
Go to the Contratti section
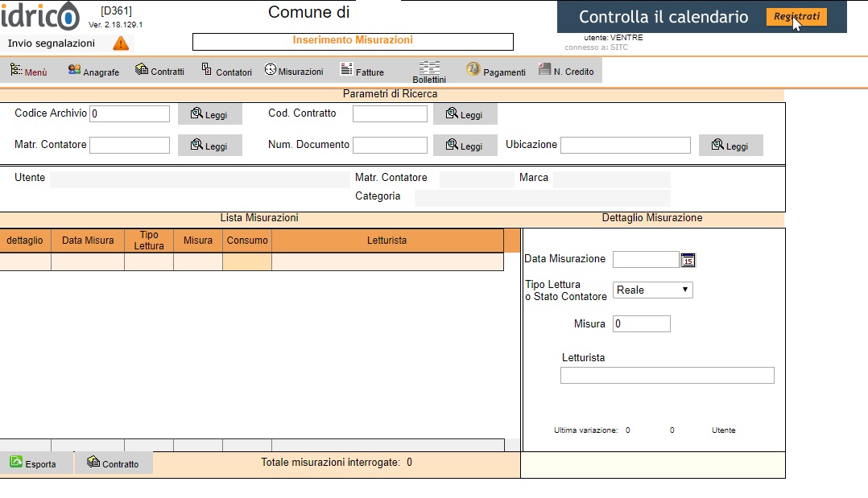pyautogui.click(x=160, y=71)
